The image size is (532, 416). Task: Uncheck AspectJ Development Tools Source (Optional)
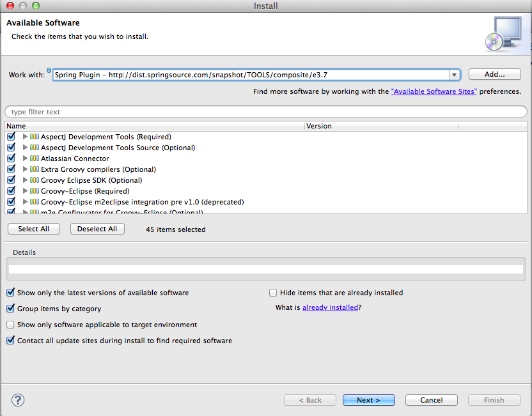(12, 147)
